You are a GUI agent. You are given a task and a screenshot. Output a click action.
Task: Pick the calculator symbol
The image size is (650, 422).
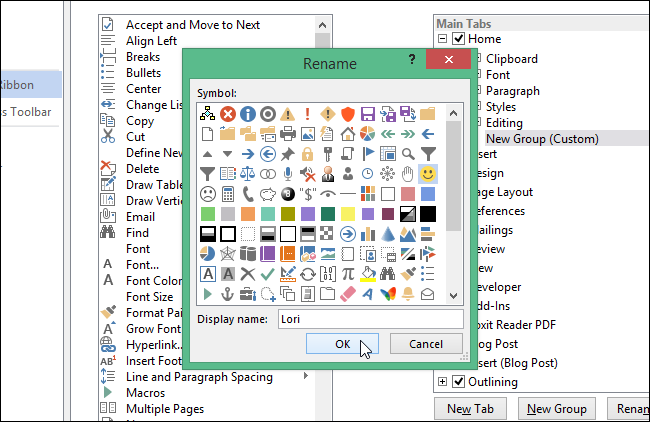click(x=228, y=194)
